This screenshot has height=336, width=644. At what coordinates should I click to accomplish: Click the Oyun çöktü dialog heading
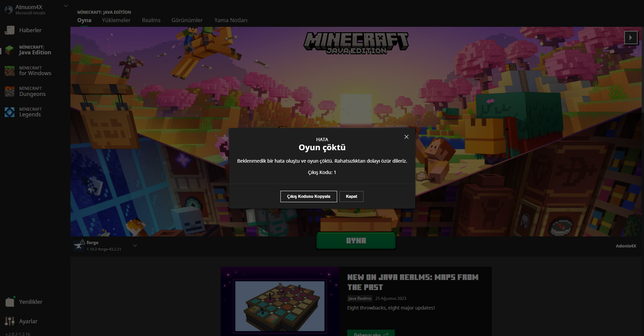coord(322,148)
